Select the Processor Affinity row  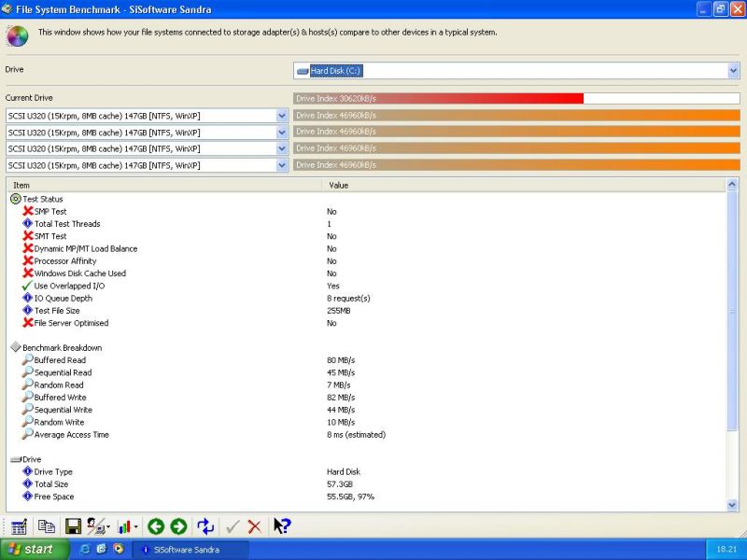click(367, 261)
